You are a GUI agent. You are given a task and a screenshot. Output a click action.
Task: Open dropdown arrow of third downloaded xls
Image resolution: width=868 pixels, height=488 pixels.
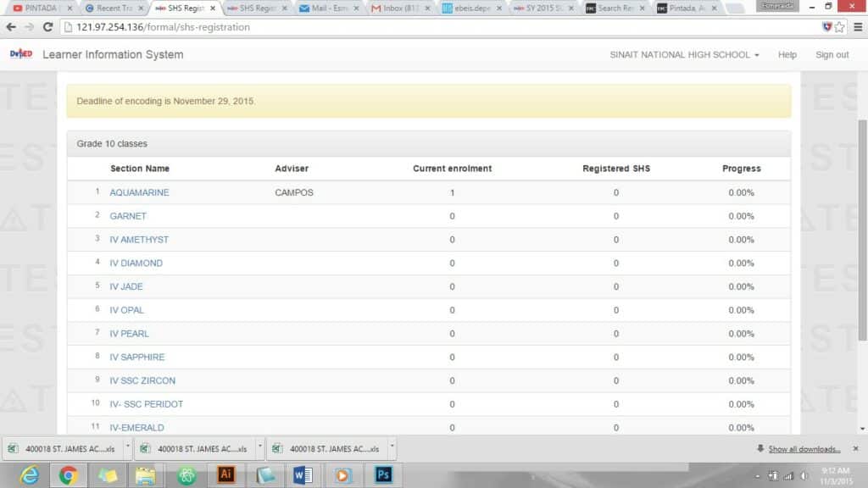coord(392,446)
